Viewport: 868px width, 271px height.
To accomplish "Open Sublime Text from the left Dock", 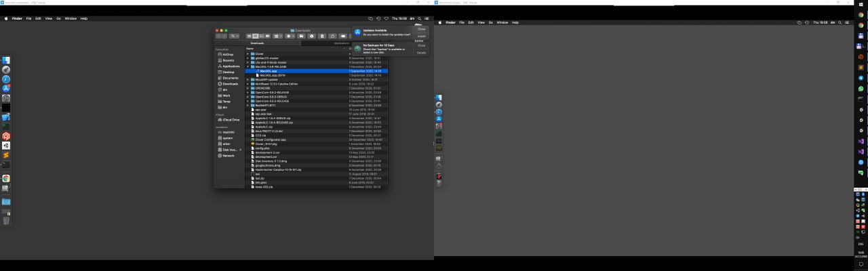I will (5, 154).
